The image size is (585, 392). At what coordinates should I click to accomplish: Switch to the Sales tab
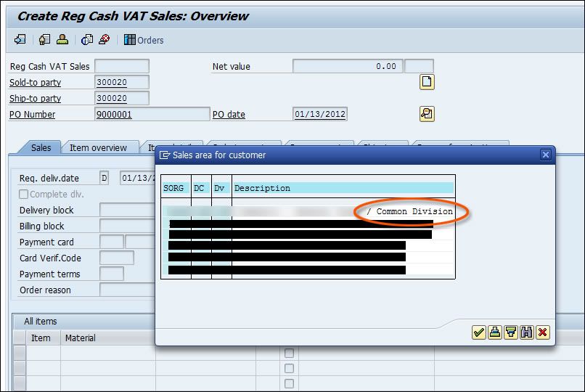coord(41,147)
